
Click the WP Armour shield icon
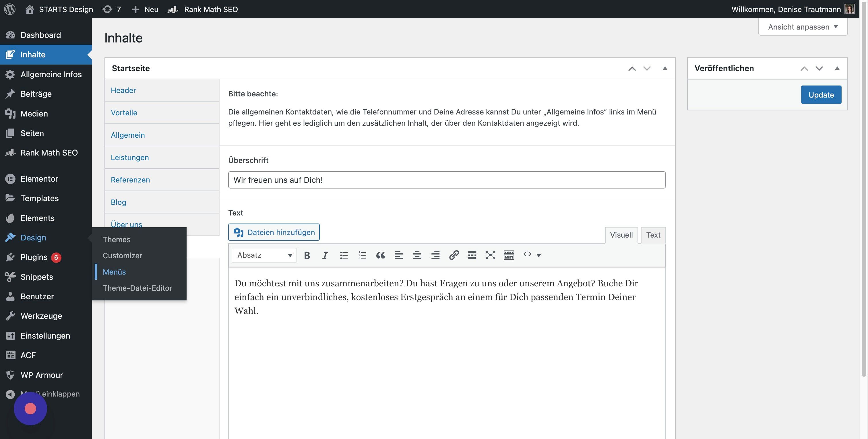pyautogui.click(x=10, y=375)
